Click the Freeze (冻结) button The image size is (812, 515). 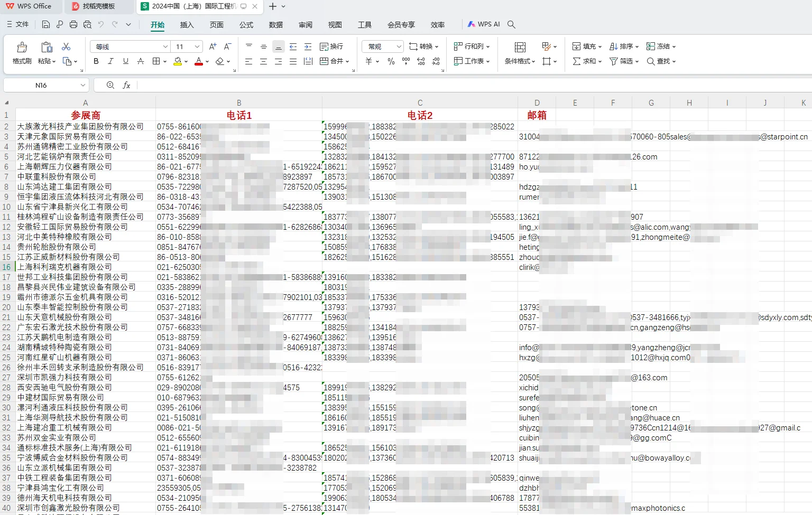(661, 46)
